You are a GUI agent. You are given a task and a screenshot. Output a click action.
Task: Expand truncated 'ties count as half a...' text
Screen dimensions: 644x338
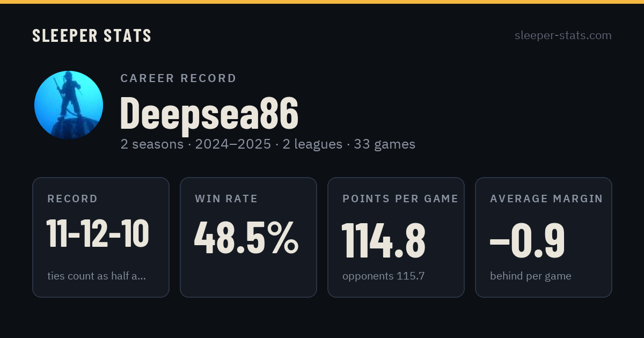tap(97, 276)
